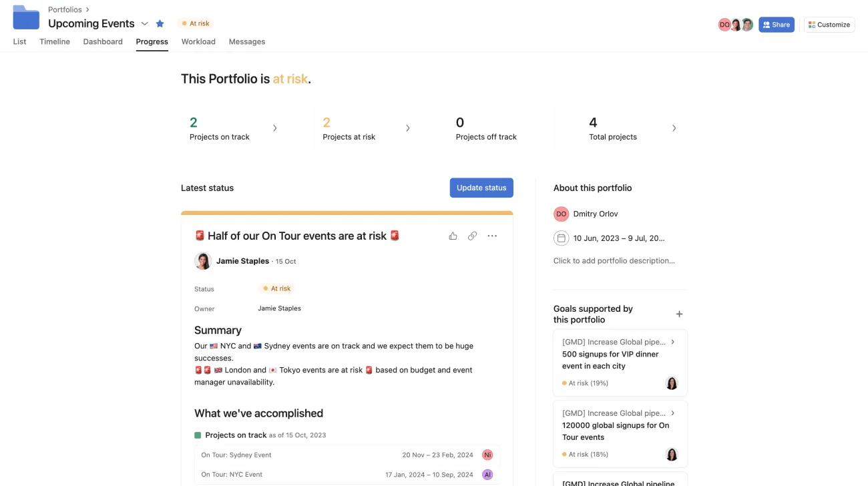Copy the status update link
This screenshot has height=486, width=868.
pos(473,236)
